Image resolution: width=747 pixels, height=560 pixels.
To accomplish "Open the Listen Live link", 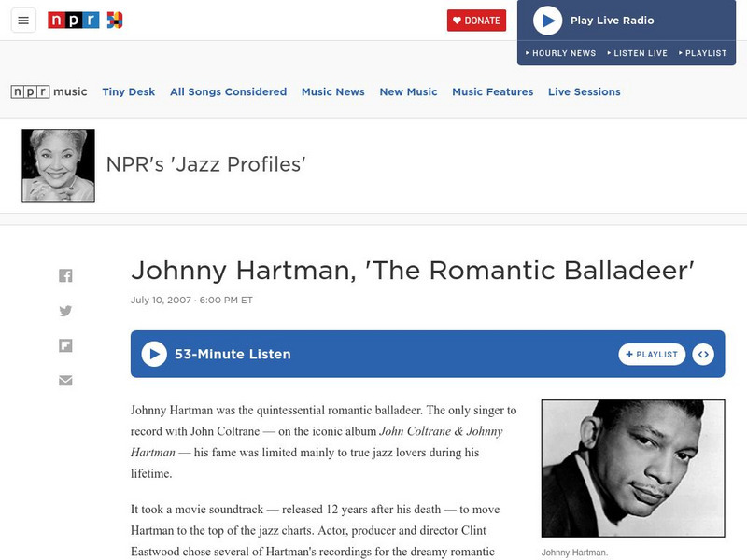I will pyautogui.click(x=638, y=53).
